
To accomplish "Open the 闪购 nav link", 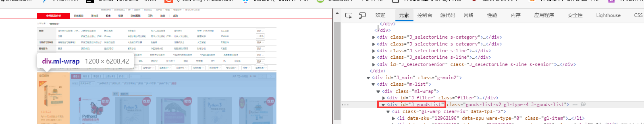I will [150, 16].
